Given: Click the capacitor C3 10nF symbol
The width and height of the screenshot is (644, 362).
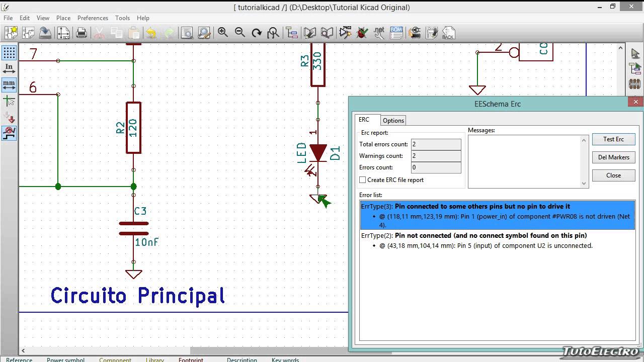Looking at the screenshot, I should (134, 229).
